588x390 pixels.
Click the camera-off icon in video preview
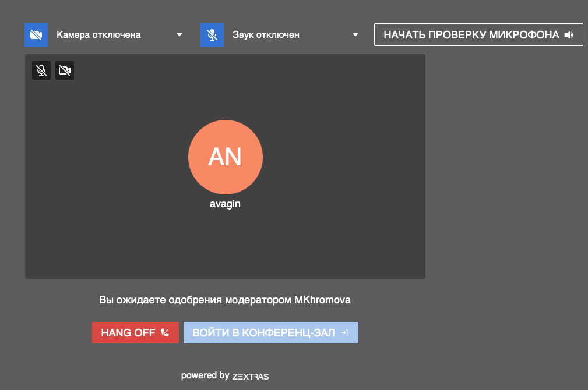65,70
